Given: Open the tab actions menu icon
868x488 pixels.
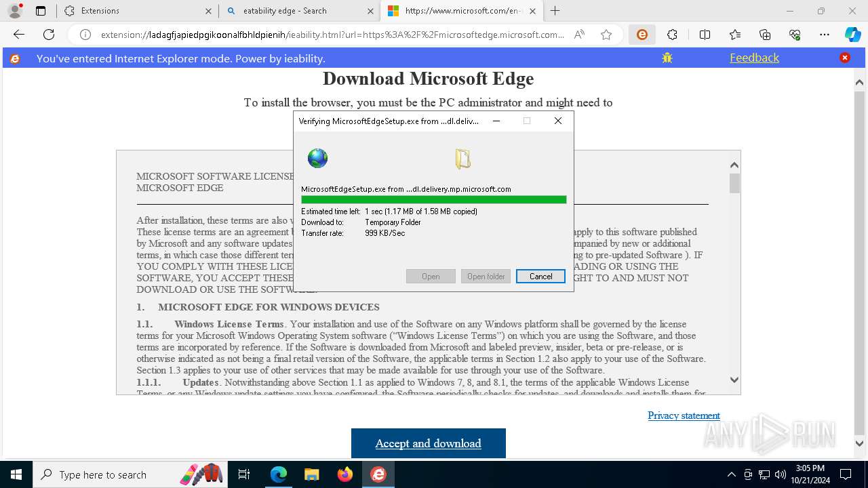Looking at the screenshot, I should 41,11.
